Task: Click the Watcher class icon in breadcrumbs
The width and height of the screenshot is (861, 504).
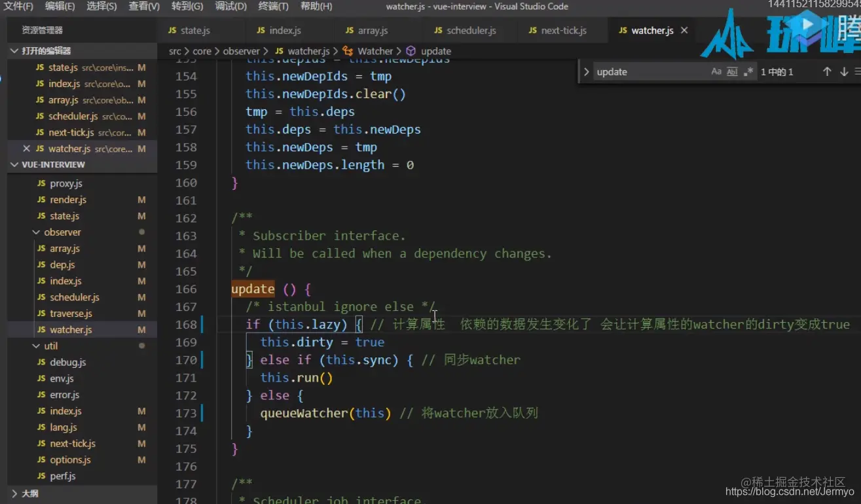Action: 348,51
